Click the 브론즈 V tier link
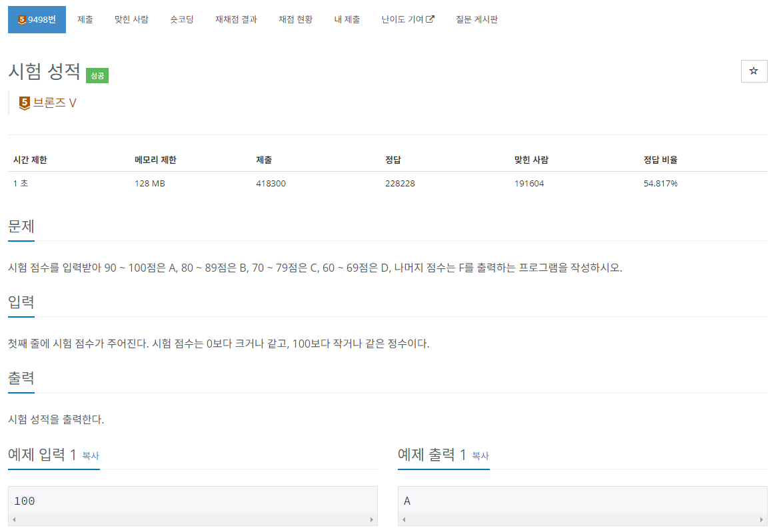Viewport: 775px width, 532px height. (x=55, y=103)
